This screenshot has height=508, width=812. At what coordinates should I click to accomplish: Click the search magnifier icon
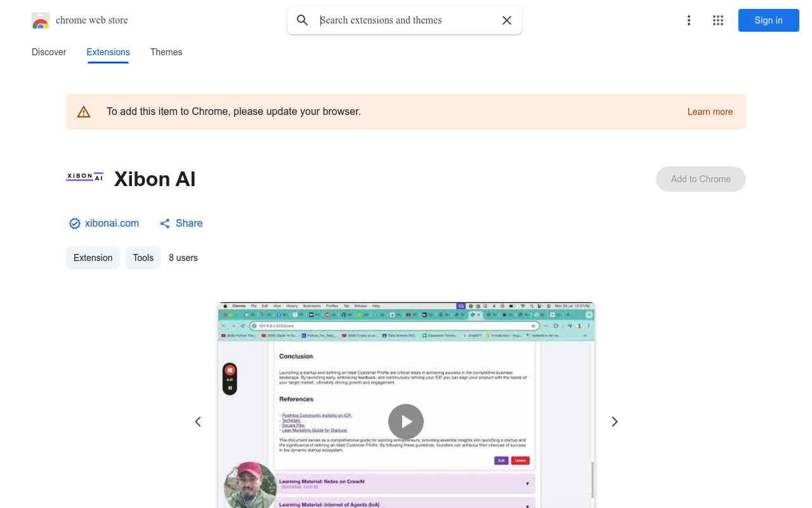coord(303,20)
